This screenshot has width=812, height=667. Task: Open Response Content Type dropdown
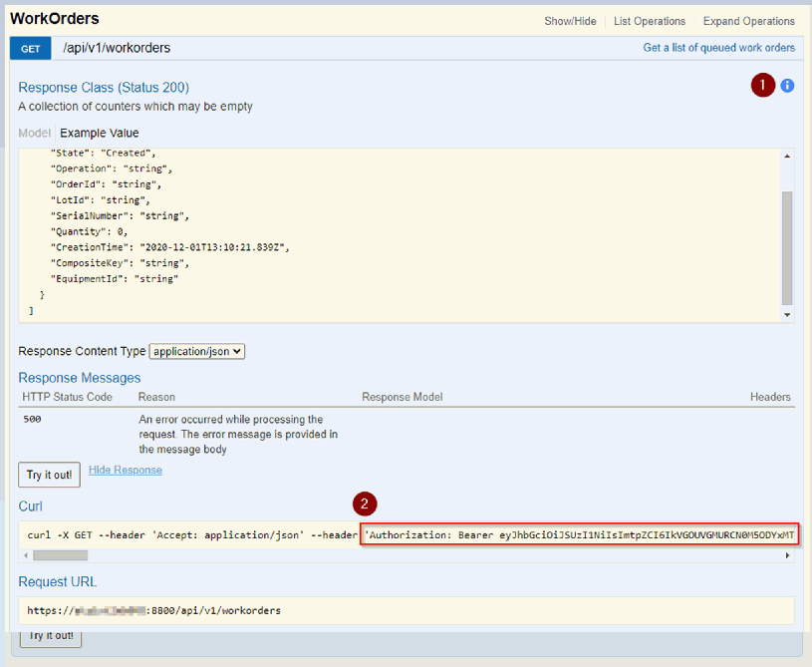[197, 351]
